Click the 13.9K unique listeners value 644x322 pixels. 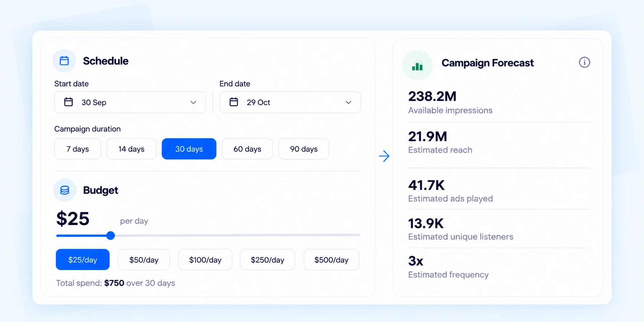click(426, 223)
